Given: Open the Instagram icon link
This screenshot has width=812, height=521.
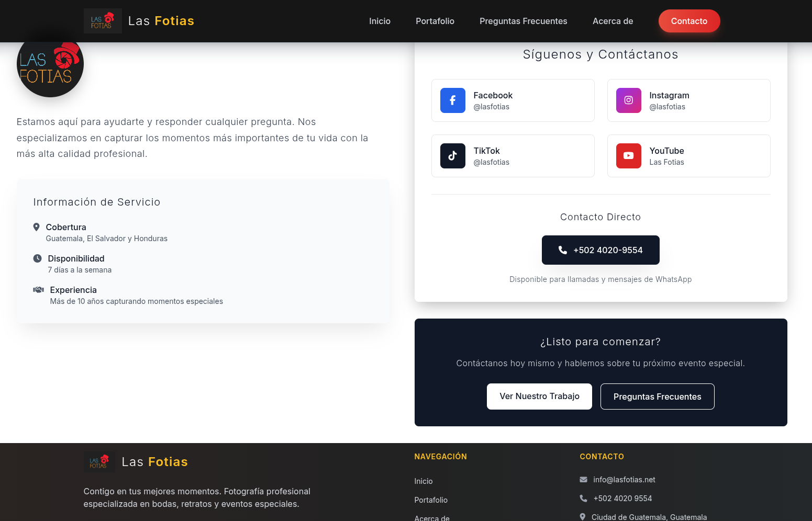Looking at the screenshot, I should tap(628, 100).
